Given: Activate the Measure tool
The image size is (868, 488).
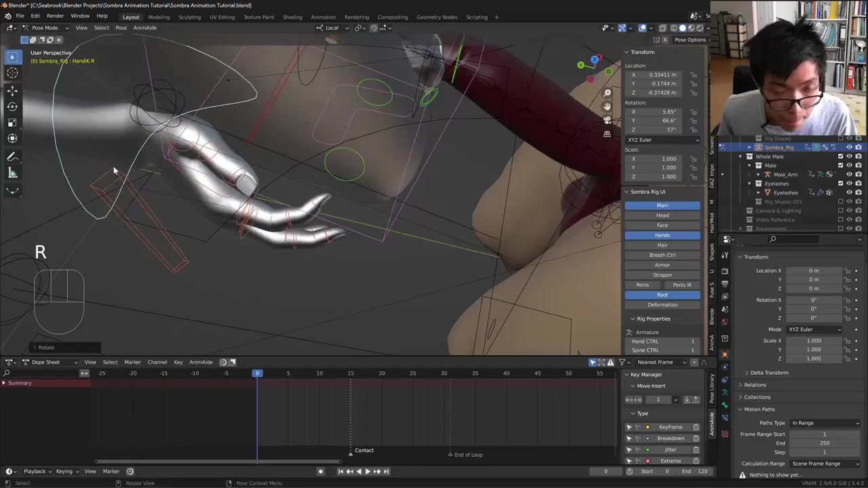Looking at the screenshot, I should click(x=12, y=173).
